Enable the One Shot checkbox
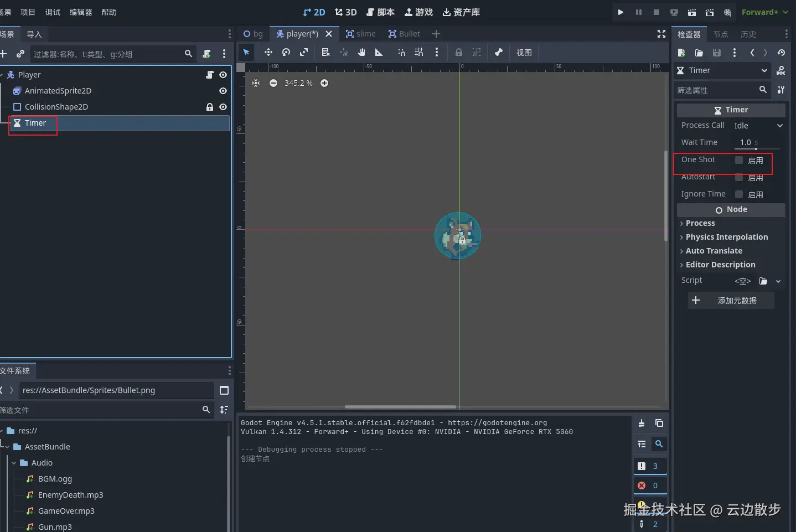 pyautogui.click(x=739, y=160)
